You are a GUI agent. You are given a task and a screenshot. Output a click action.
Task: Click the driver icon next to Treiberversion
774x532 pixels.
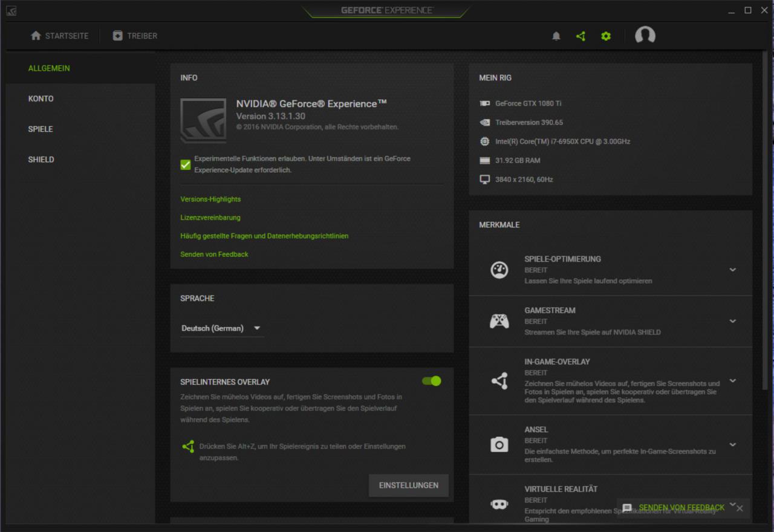coord(485,122)
